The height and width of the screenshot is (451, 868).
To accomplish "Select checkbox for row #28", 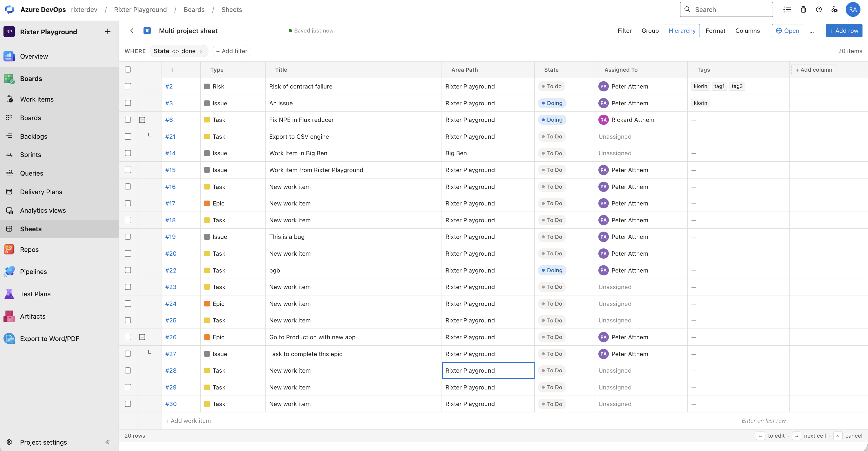I will coord(128,370).
